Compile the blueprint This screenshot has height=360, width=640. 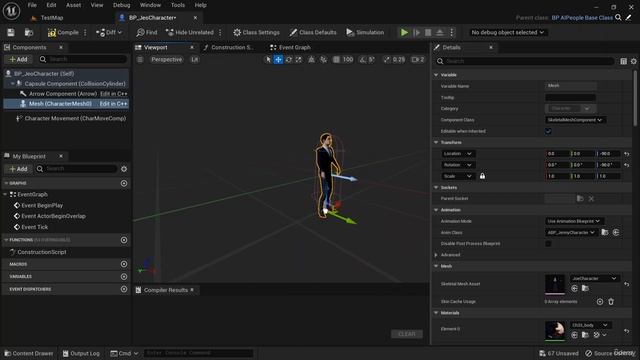click(x=63, y=32)
